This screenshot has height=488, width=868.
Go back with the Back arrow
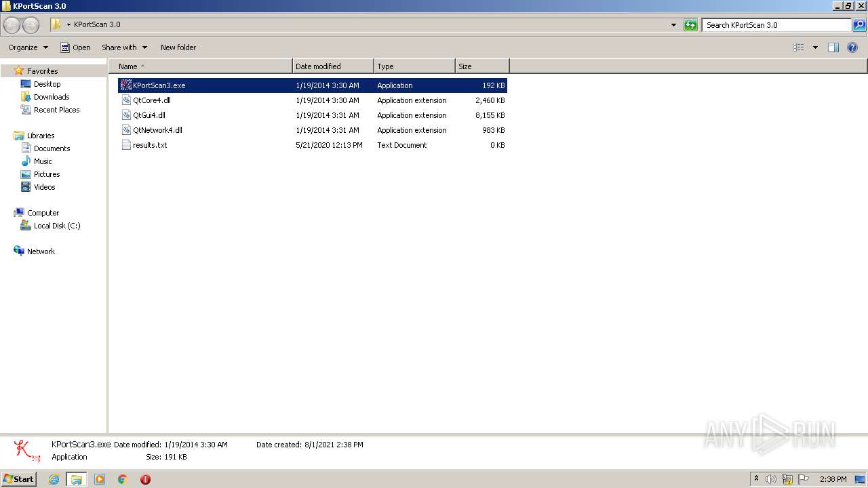[x=12, y=25]
